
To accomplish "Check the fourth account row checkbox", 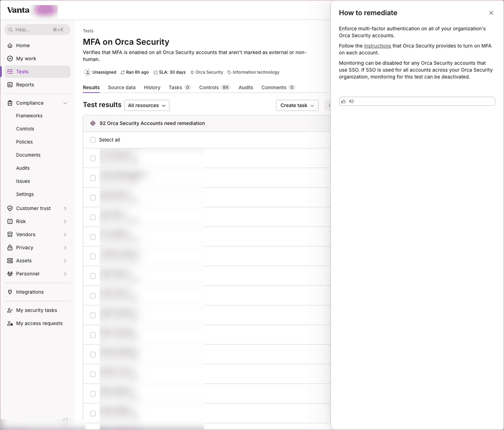I will point(93,217).
